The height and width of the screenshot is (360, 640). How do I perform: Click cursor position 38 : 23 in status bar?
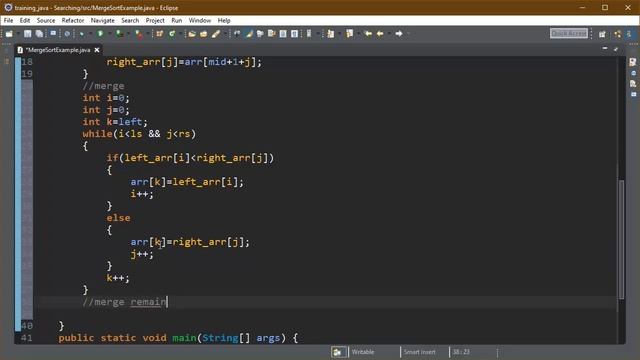[x=461, y=352]
